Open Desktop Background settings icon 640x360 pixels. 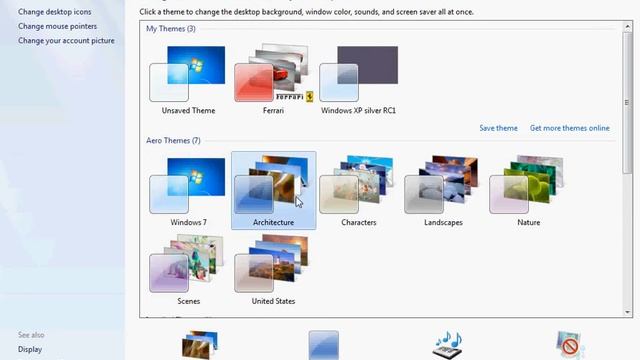coord(200,345)
